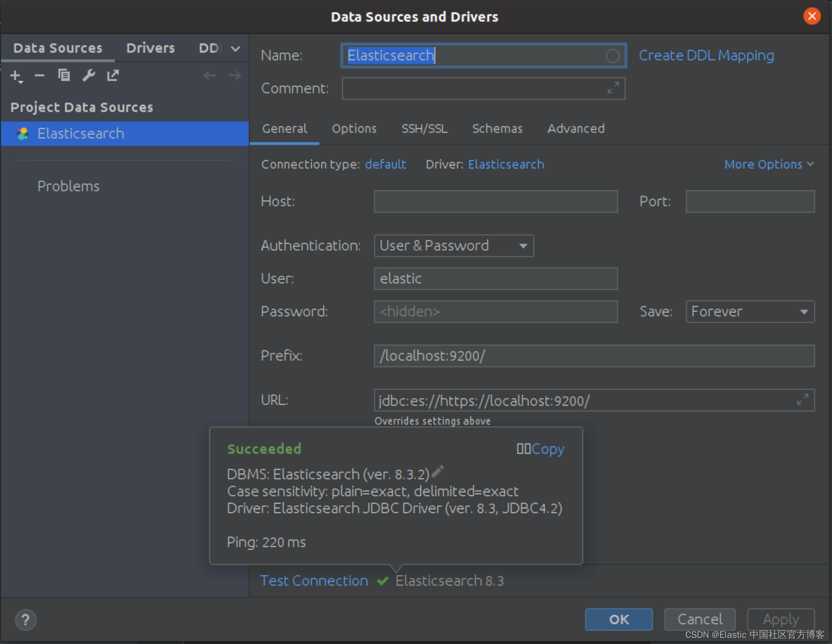Duplicate the selected data source

[64, 75]
